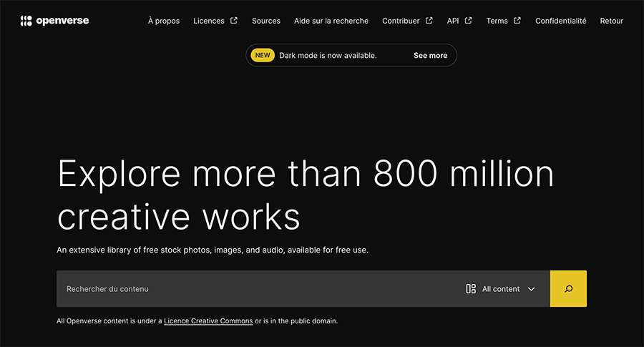
Task: Click the external-link icon beside Terms
Action: tap(517, 21)
